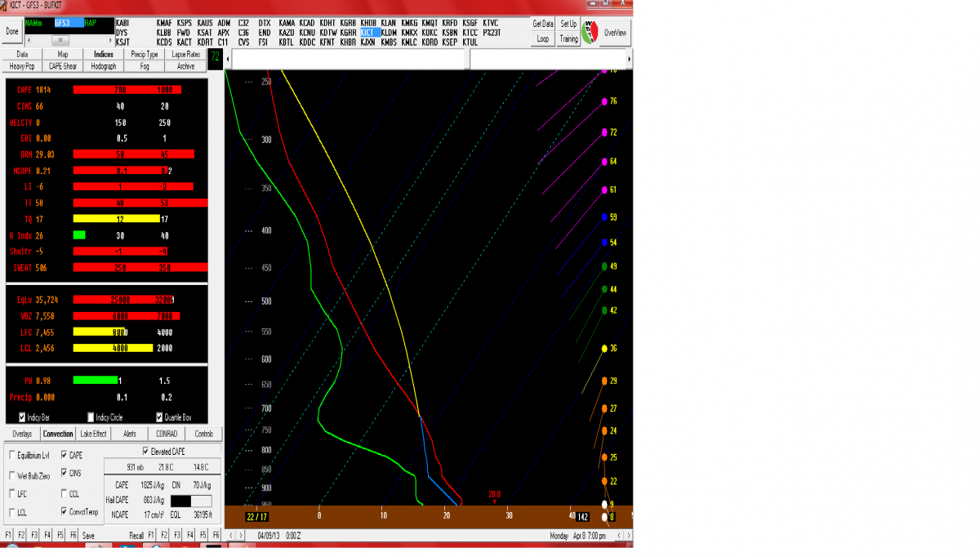The width and height of the screenshot is (980, 557).
Task: Click the OverView button
Action: pos(615,32)
